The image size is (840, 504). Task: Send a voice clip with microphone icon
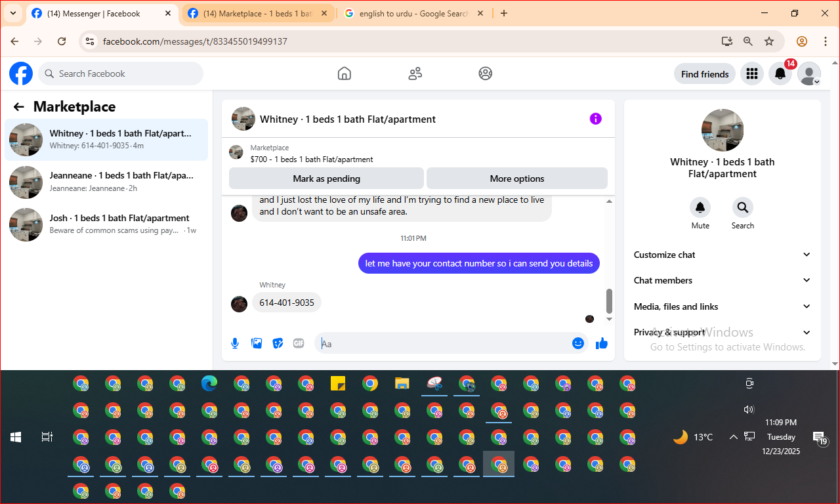(x=235, y=343)
